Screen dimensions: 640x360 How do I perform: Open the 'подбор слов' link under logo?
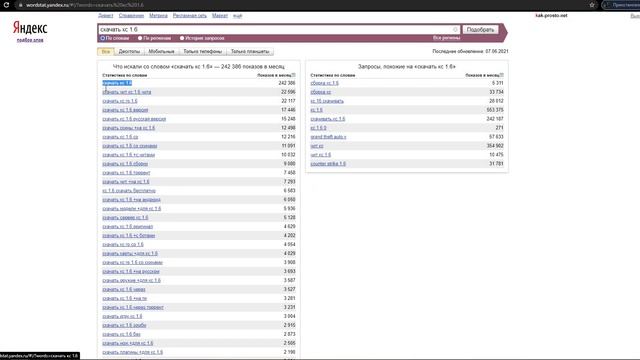30,40
